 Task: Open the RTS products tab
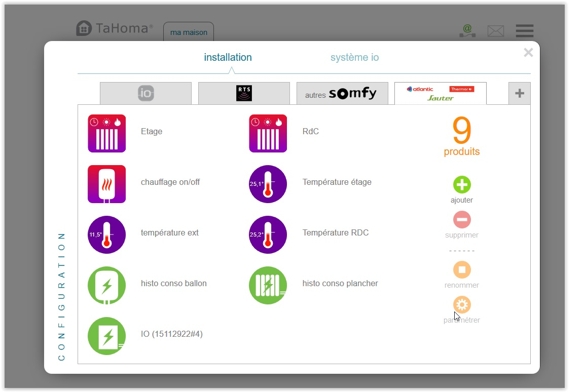244,93
